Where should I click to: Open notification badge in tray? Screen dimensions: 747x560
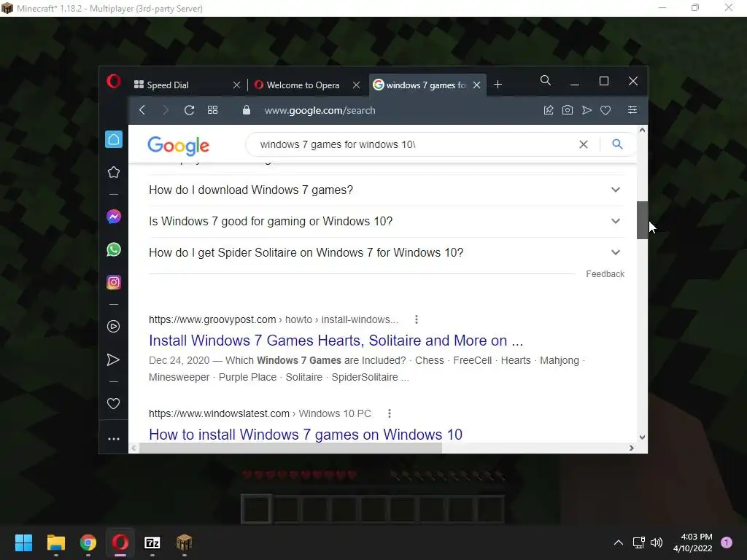click(727, 542)
